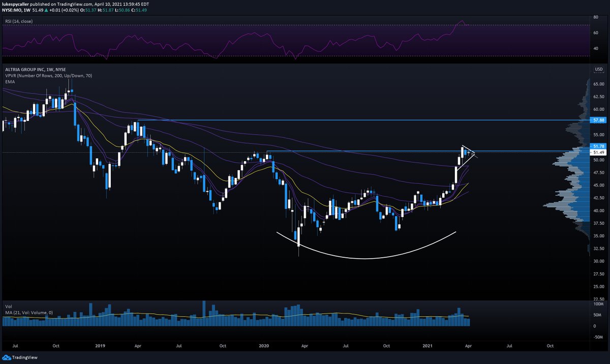Image resolution: width=610 pixels, height=364 pixels.
Task: Select the ALTRIA GROUP INC, 1W, NYSE title
Action: [35, 69]
